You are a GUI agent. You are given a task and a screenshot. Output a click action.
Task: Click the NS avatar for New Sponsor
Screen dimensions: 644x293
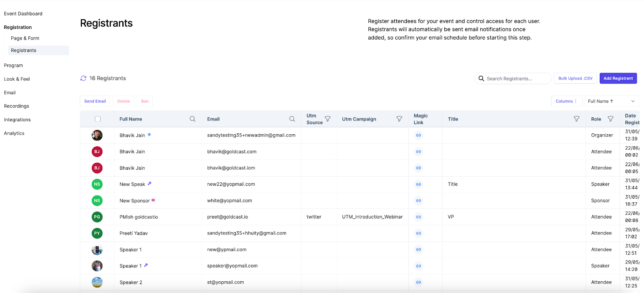(x=97, y=201)
